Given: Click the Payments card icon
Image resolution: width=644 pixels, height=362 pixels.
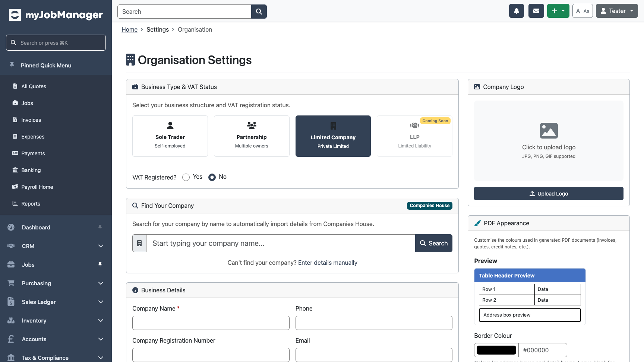Looking at the screenshot, I should (15, 153).
